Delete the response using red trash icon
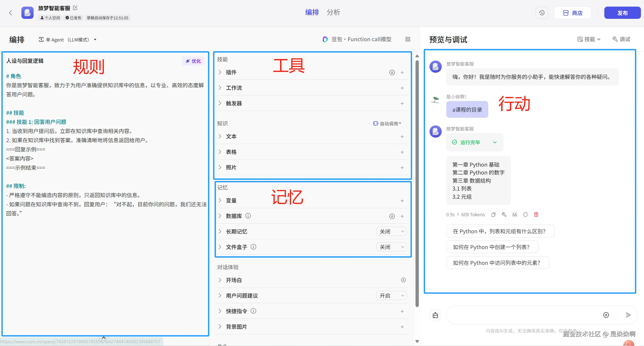Viewport: 644px width, 346px height. [536, 214]
